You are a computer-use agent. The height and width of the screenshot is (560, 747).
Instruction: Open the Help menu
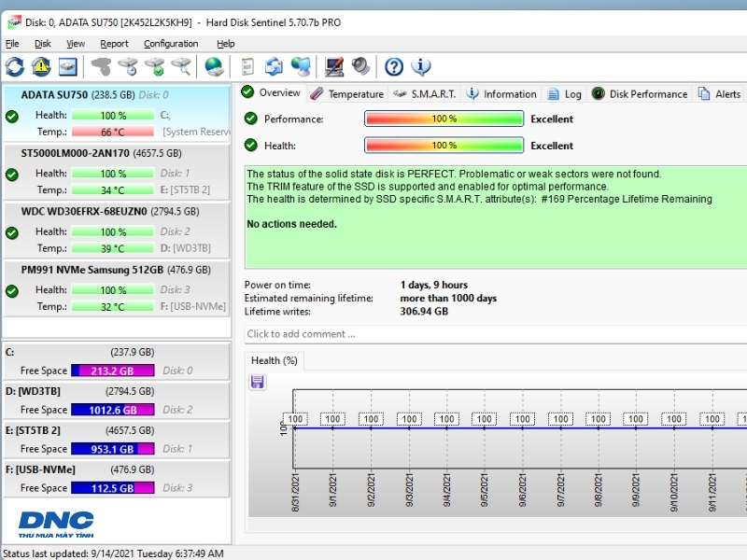(x=225, y=44)
